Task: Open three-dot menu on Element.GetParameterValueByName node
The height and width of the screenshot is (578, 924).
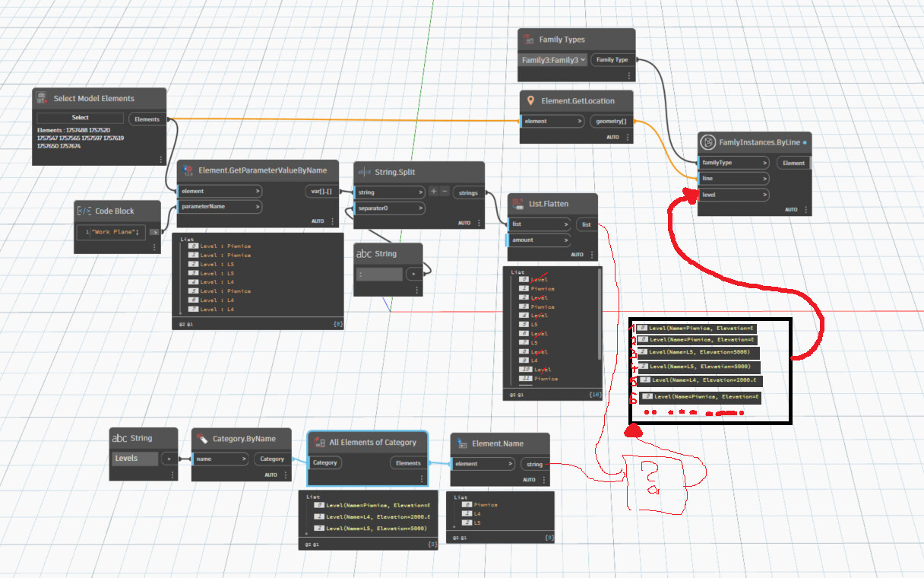Action: tap(333, 221)
